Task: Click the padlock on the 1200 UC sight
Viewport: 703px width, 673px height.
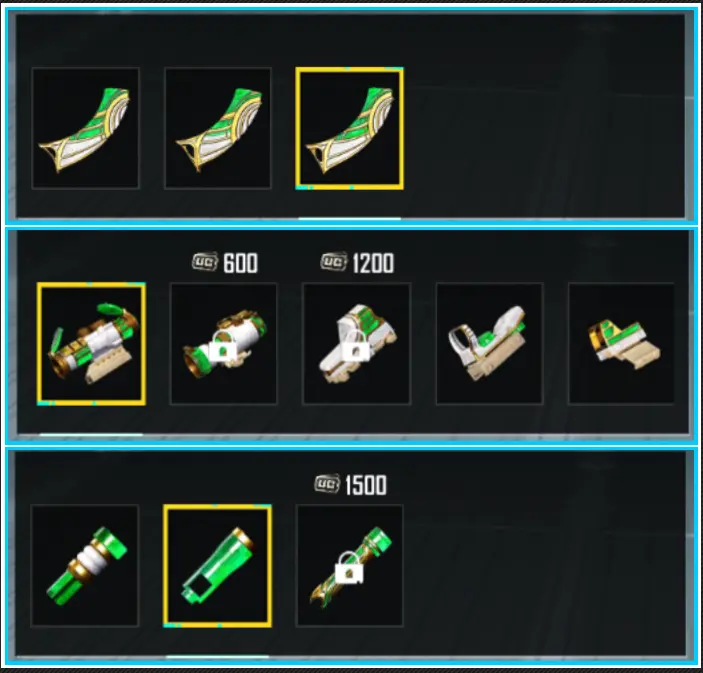Action: click(x=356, y=346)
